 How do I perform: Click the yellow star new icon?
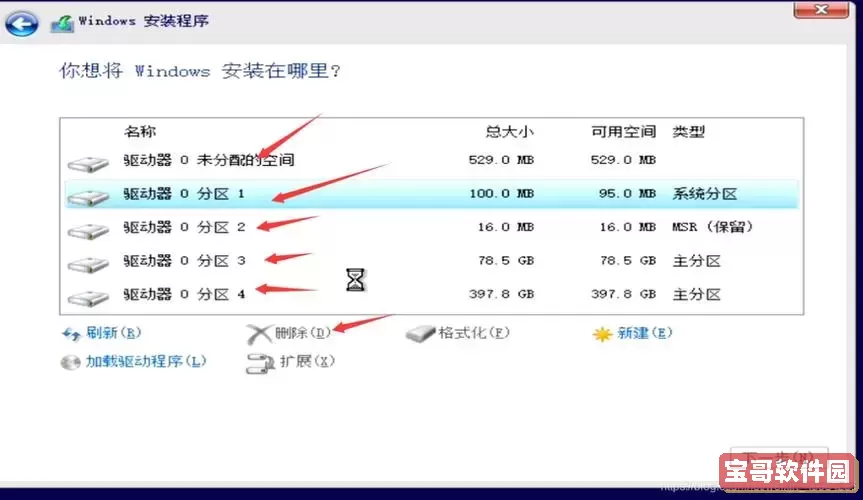point(603,334)
